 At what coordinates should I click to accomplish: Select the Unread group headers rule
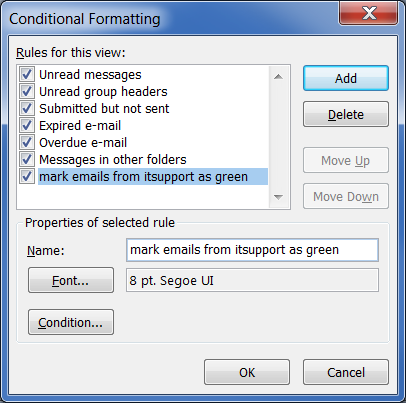[103, 91]
